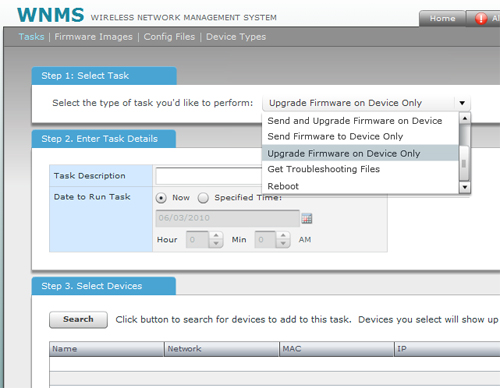This screenshot has height=388, width=500.
Task: Sort devices by IP column header
Action: [x=447, y=349]
